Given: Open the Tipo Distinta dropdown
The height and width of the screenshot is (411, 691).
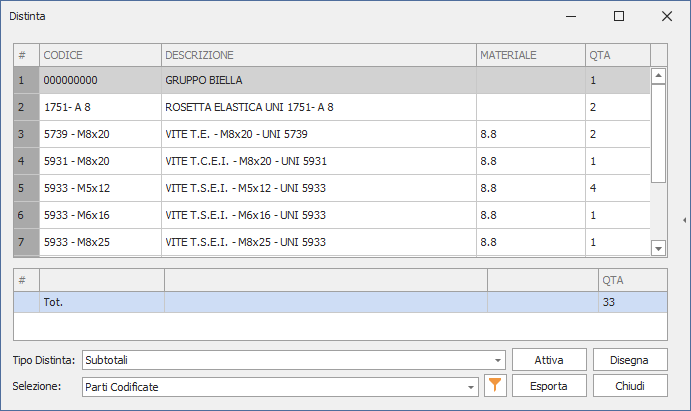Looking at the screenshot, I should (x=498, y=360).
